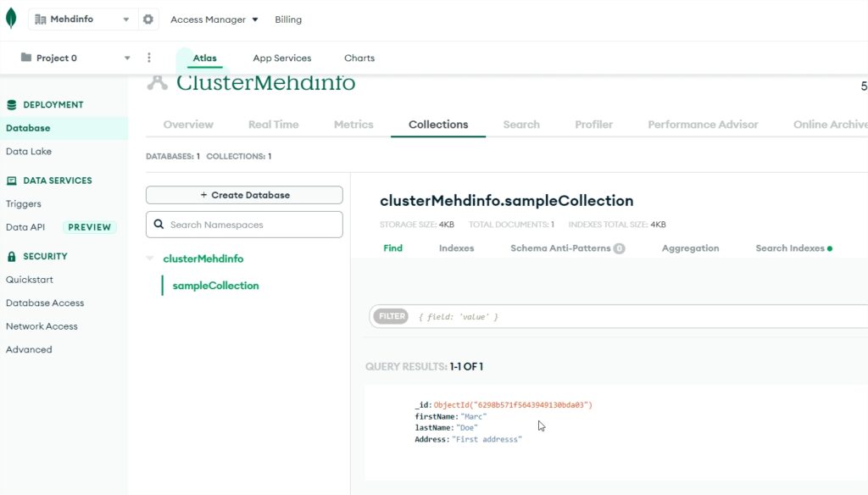
Task: Click the document _id ObjectId value
Action: point(513,405)
